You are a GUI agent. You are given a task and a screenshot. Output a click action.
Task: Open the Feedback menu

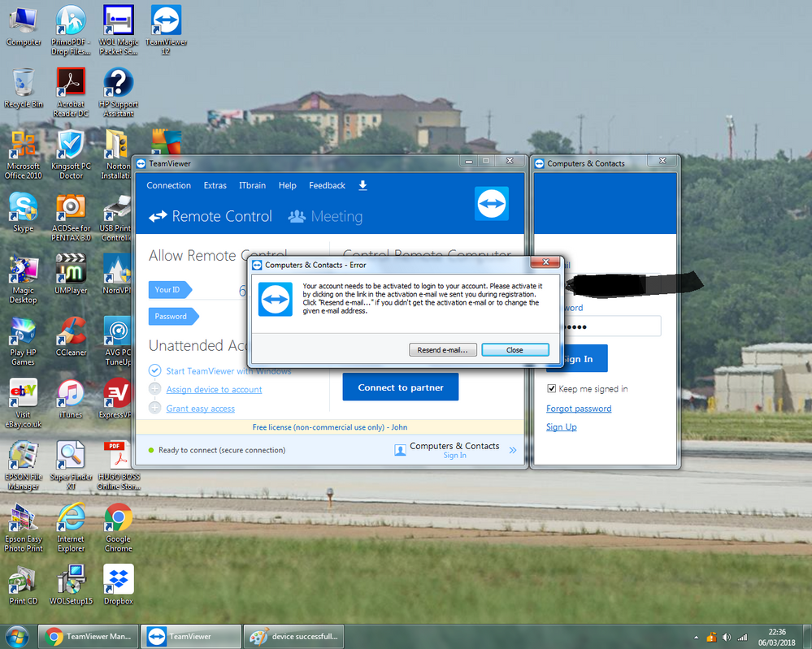pyautogui.click(x=327, y=185)
